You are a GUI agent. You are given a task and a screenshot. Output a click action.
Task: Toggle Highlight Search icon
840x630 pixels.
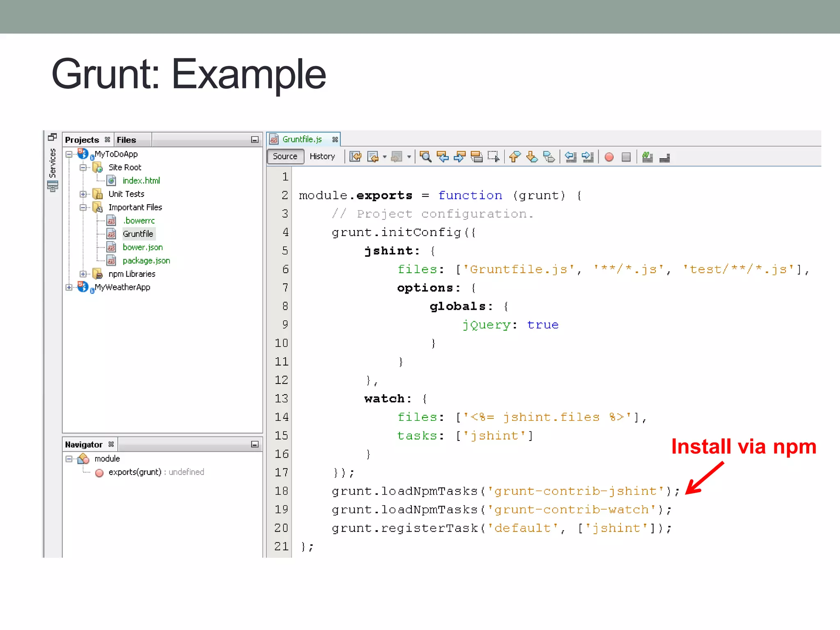[x=477, y=157]
